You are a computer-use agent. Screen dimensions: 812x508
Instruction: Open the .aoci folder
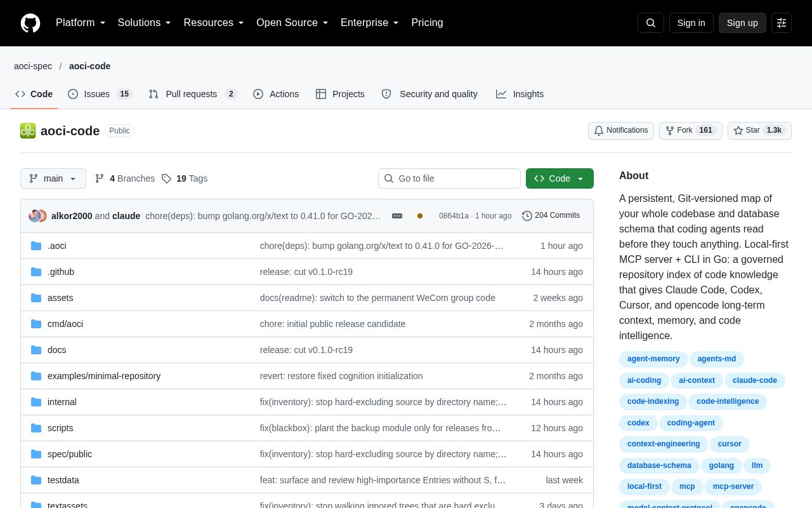click(57, 246)
